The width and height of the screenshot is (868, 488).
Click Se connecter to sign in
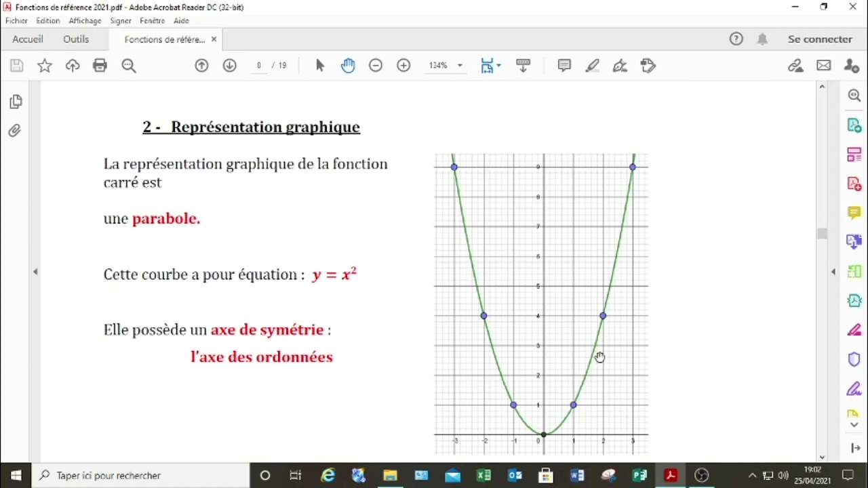pyautogui.click(x=820, y=39)
